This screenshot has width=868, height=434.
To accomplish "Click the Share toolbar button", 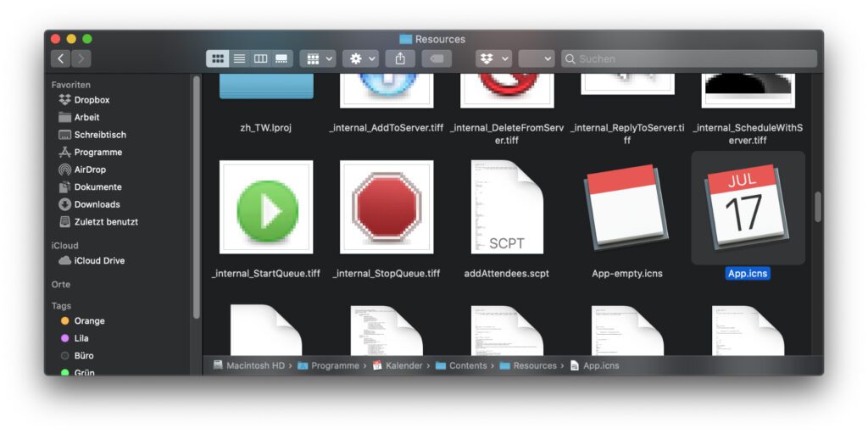I will [400, 58].
